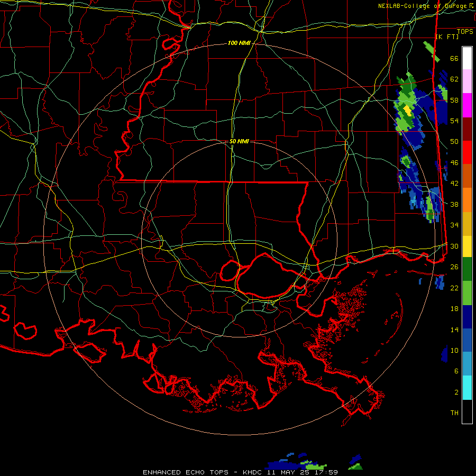This screenshot has width=476, height=476.
Task: Click the small navy echo beside the 10 value
Action: pyautogui.click(x=444, y=354)
